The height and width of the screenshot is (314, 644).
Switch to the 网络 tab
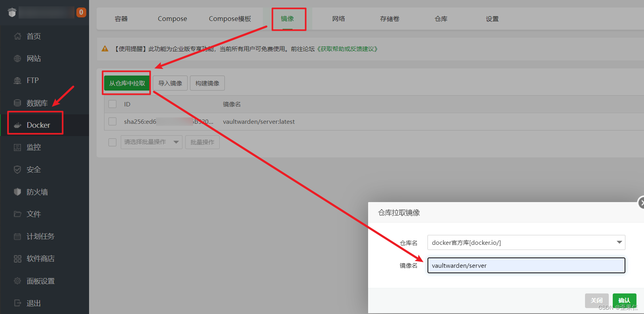(338, 19)
